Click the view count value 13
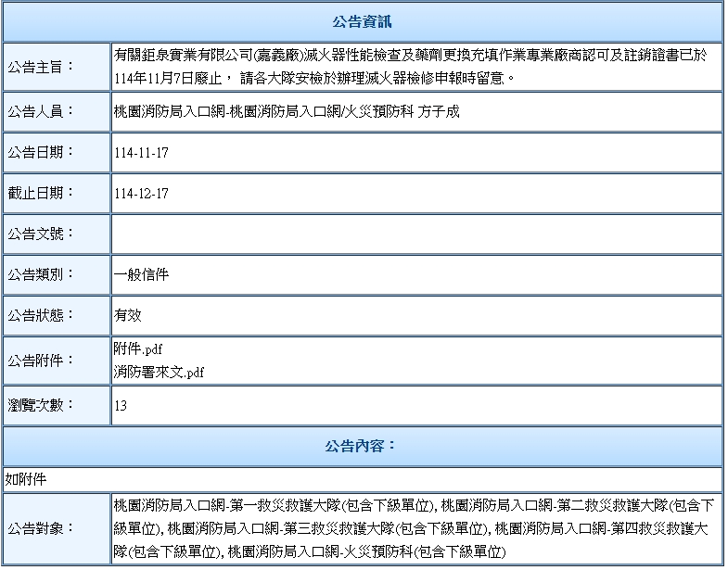The height and width of the screenshot is (570, 728). coord(121,406)
